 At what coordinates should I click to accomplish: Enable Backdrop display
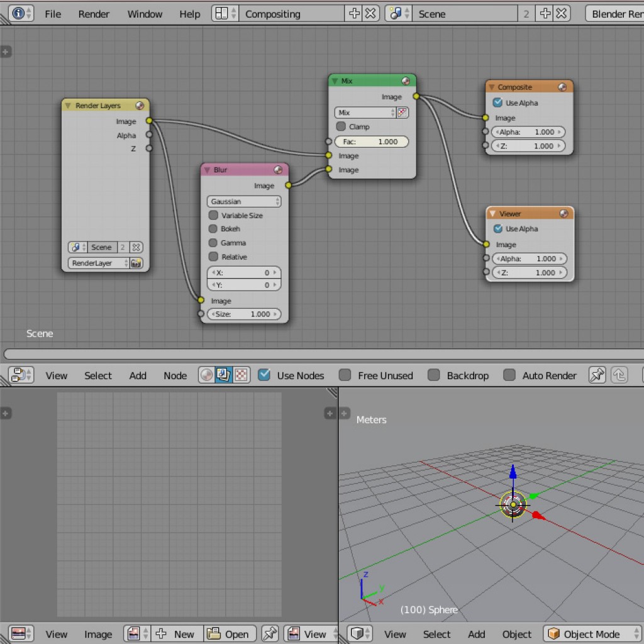tap(432, 375)
